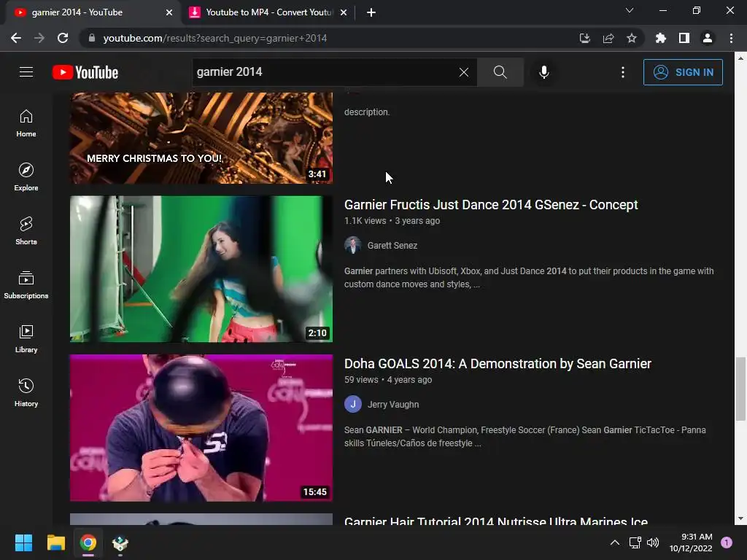Click the scrollbar down arrow
The height and width of the screenshot is (560, 747).
point(740,518)
